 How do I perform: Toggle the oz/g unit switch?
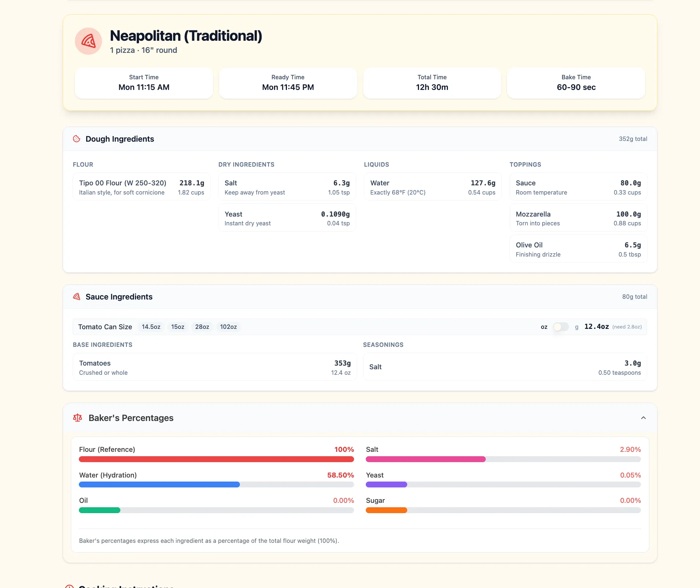pyautogui.click(x=560, y=327)
